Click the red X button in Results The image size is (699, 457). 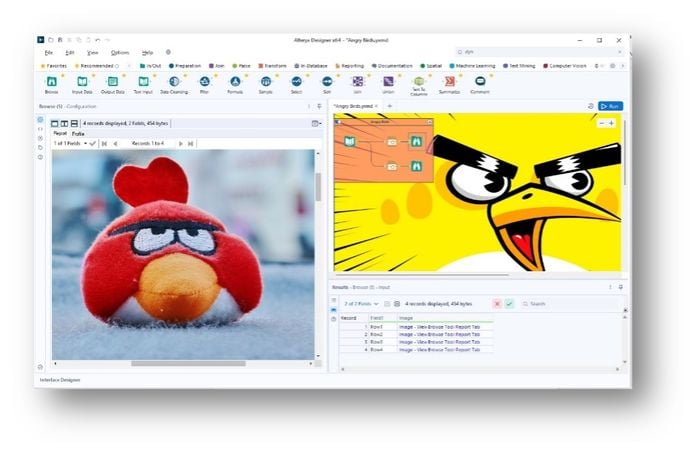(x=497, y=304)
